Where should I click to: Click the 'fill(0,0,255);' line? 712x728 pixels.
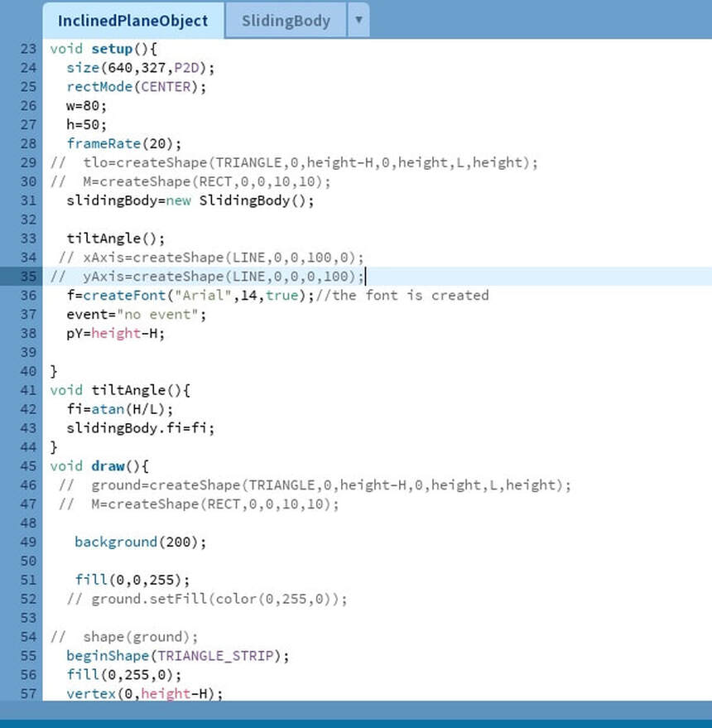point(132,581)
